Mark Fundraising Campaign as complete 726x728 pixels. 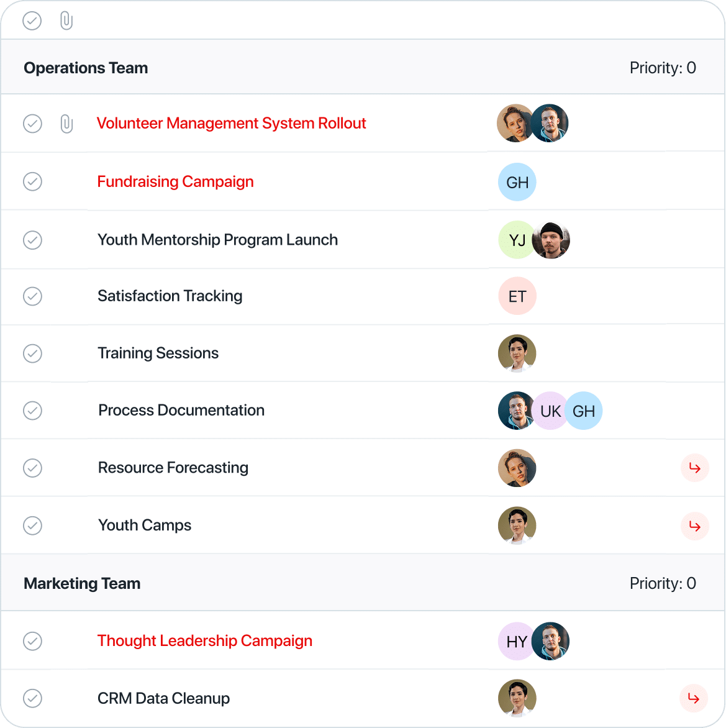click(x=32, y=181)
